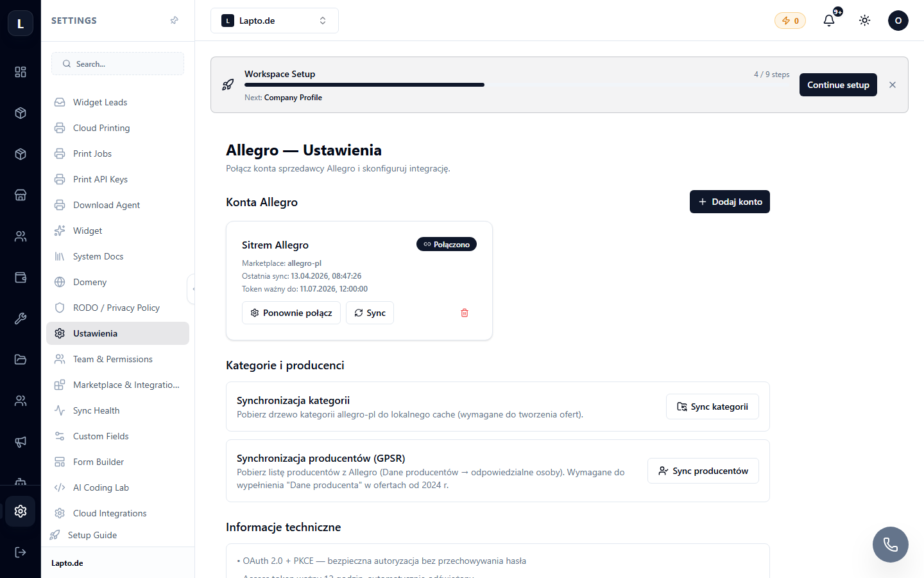
Task: Open the user avatar menu O
Action: click(898, 21)
